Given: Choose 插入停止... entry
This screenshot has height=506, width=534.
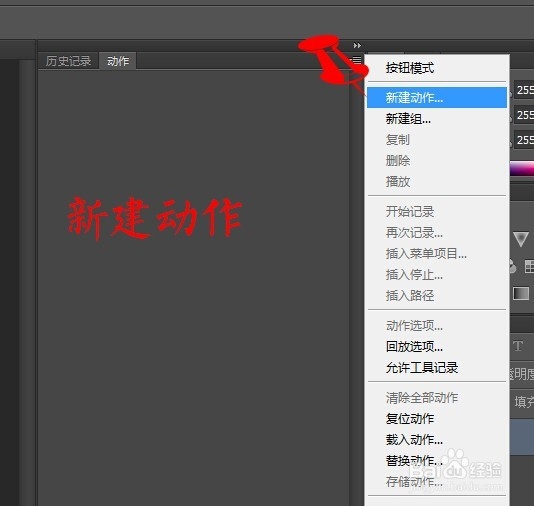Looking at the screenshot, I should click(x=437, y=274).
